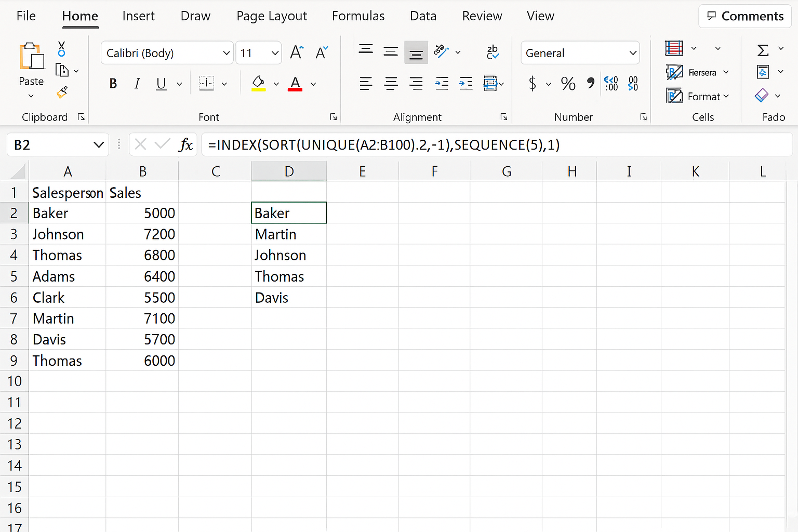Align text right

tap(416, 83)
